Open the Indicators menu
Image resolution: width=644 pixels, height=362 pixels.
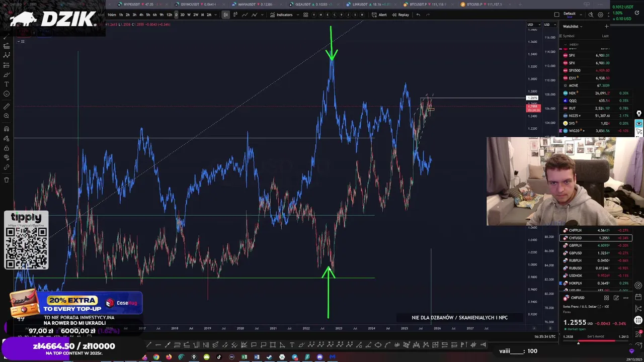coord(281,15)
